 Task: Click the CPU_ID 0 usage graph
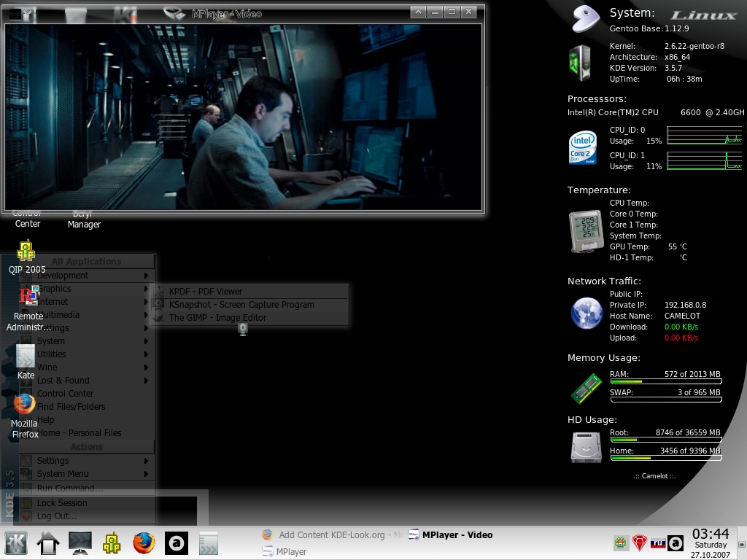[704, 135]
